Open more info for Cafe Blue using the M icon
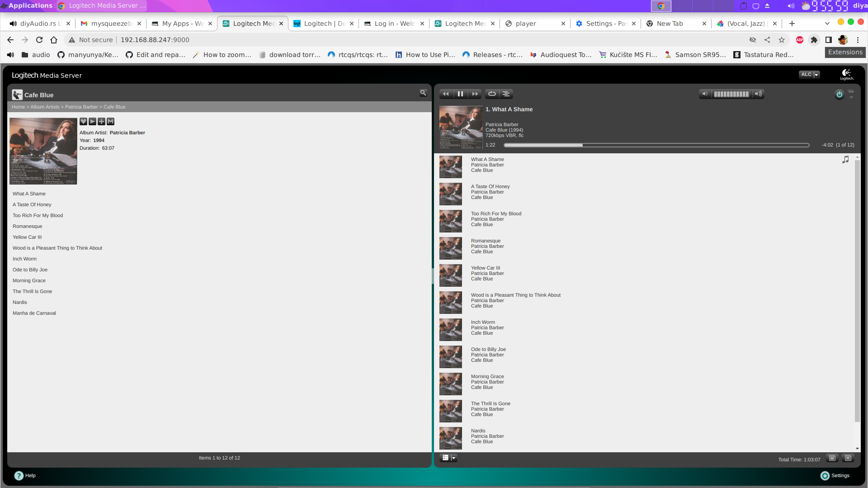 click(111, 121)
